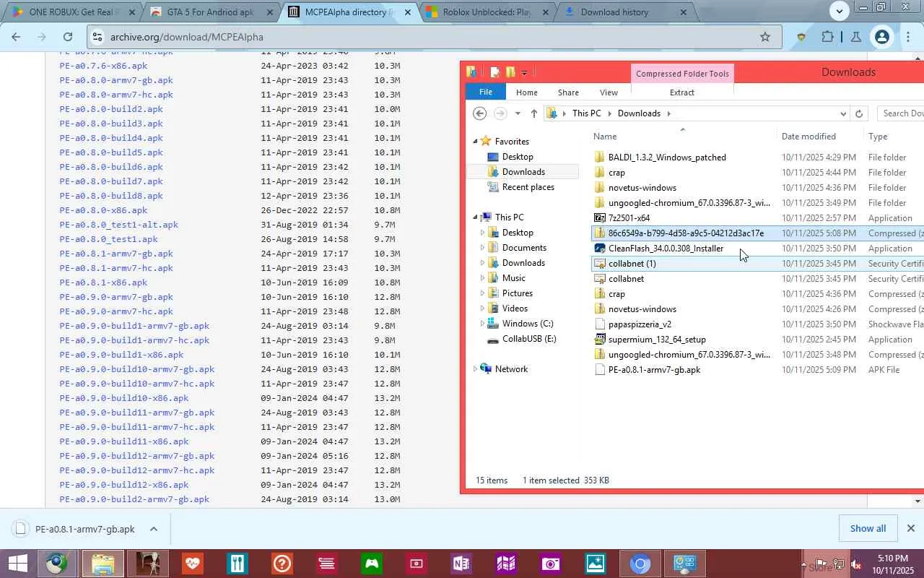Launch the Xbox Games taskbar app
924x578 pixels.
click(371, 564)
